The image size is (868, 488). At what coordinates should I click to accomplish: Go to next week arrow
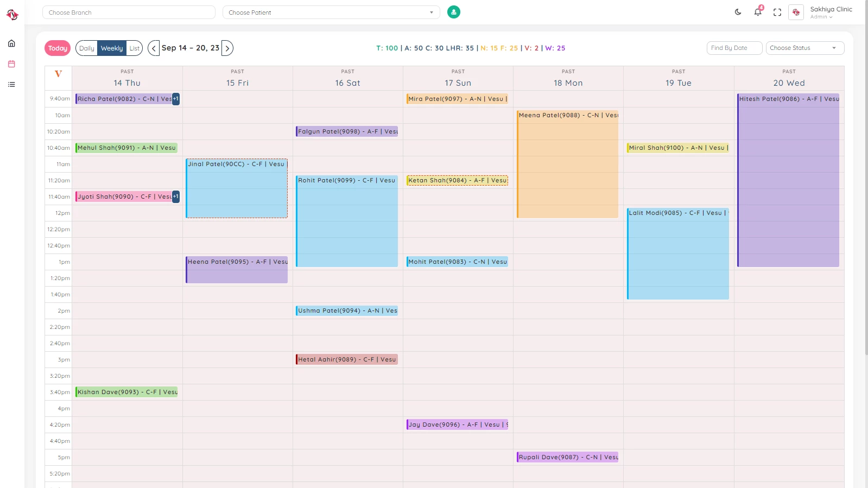(227, 48)
